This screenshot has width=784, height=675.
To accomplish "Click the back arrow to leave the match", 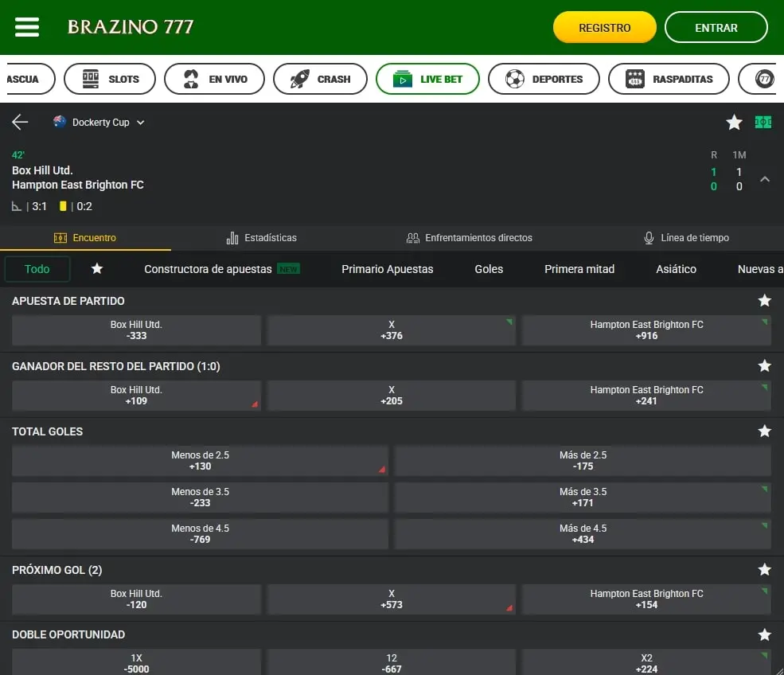I will (19, 122).
